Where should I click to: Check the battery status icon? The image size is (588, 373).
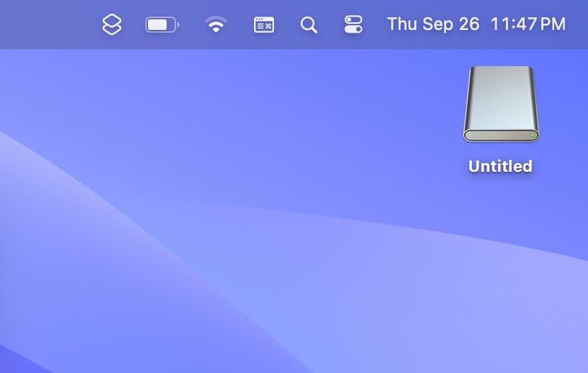click(163, 25)
